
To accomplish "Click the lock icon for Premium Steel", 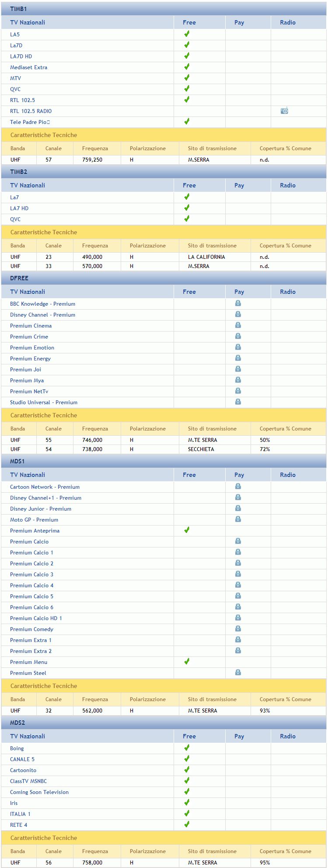I will 238,672.
